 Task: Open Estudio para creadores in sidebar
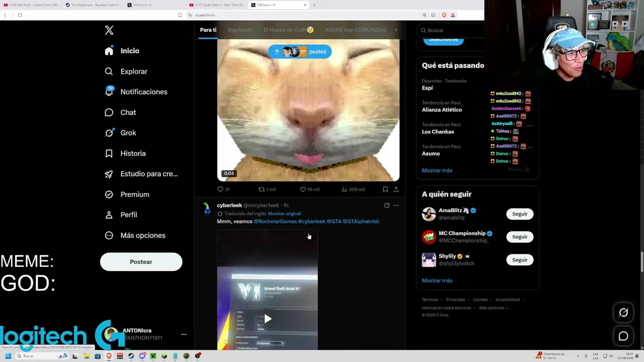[x=141, y=174]
